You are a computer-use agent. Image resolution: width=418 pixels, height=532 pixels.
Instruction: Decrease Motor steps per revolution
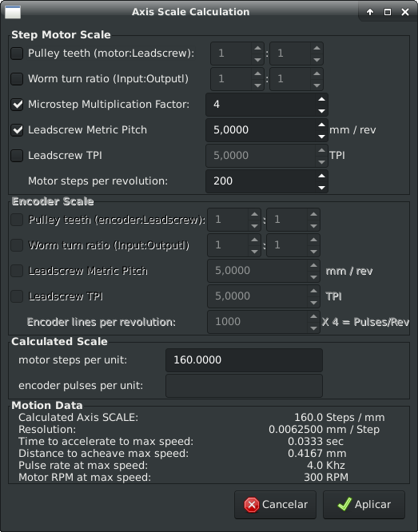pos(321,187)
